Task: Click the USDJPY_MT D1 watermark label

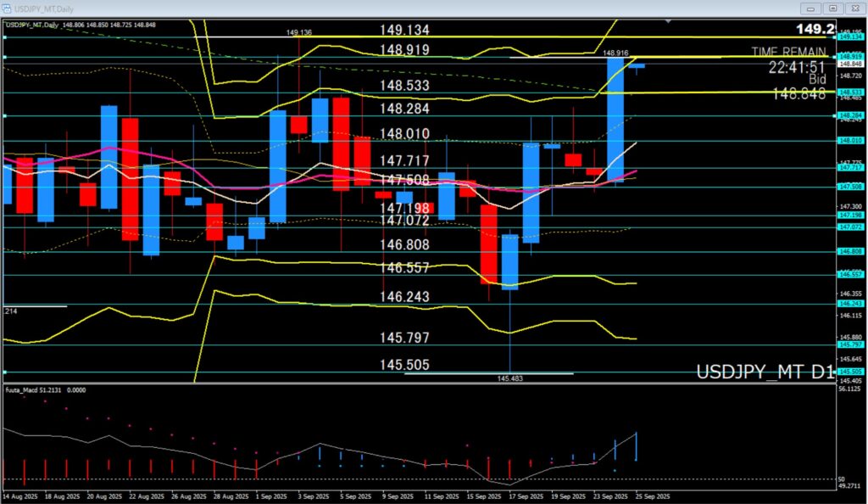Action: (765, 372)
